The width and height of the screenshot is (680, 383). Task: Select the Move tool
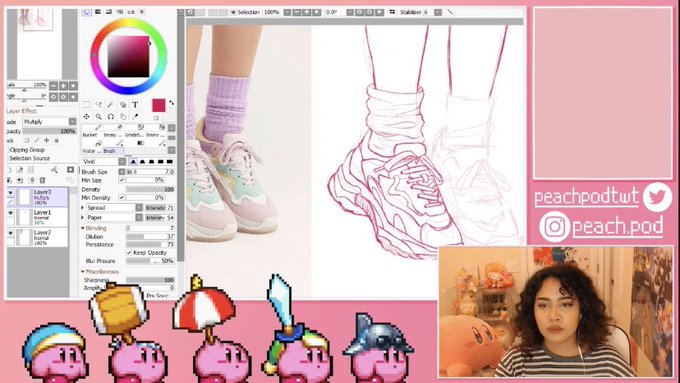87,117
